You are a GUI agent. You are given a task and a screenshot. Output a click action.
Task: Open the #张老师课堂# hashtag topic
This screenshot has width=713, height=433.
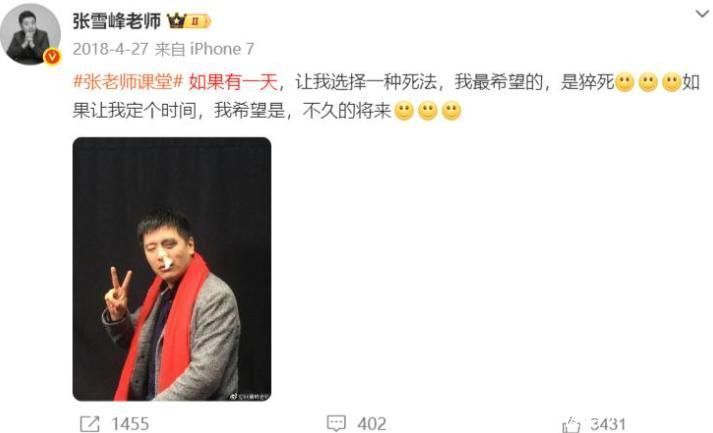[128, 82]
